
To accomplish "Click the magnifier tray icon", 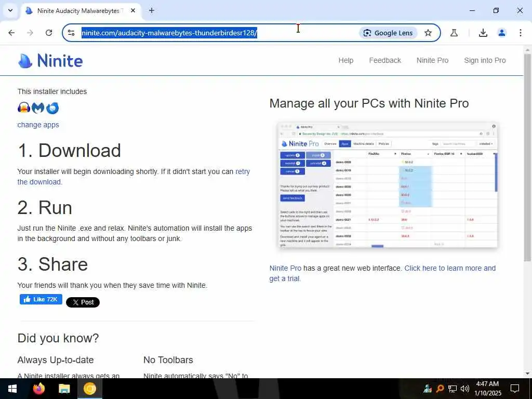I will click(440, 389).
